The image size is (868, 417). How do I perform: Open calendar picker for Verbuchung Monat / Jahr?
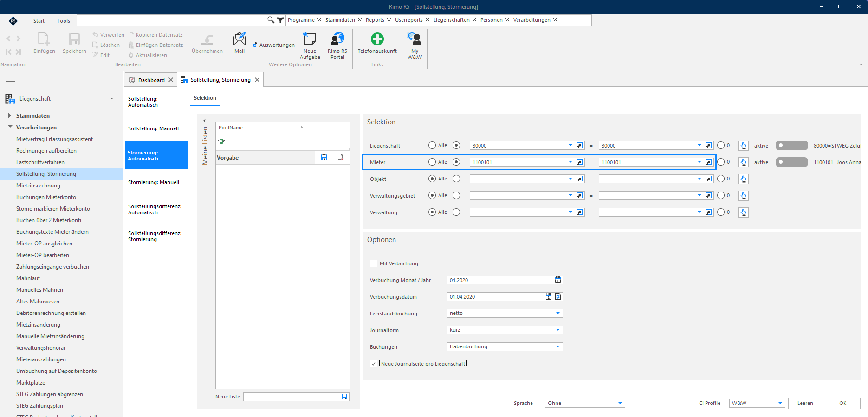tap(558, 280)
